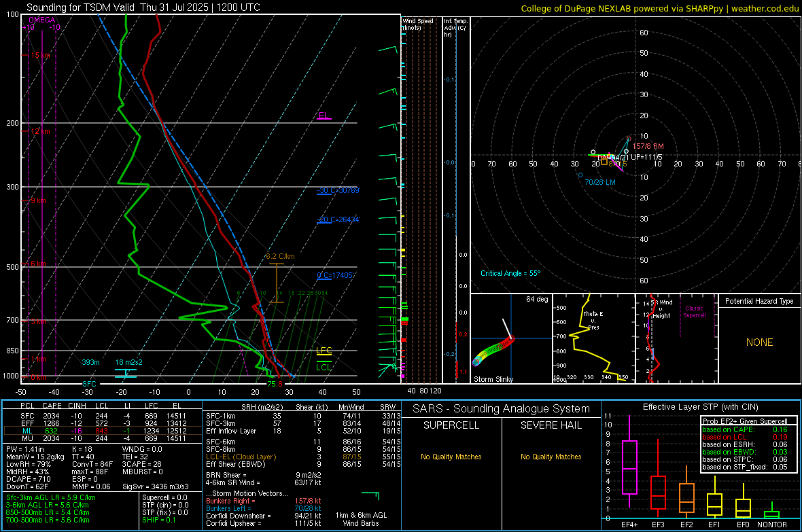The height and width of the screenshot is (532, 802).
Task: Click 'SigSvr = 3436 m3/s3' value
Action: (156, 486)
